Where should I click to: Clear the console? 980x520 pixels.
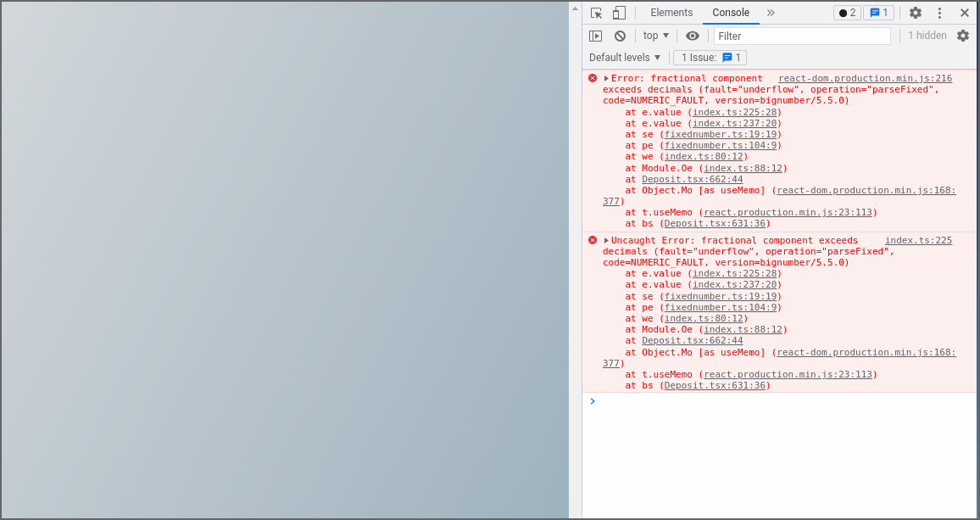point(620,36)
